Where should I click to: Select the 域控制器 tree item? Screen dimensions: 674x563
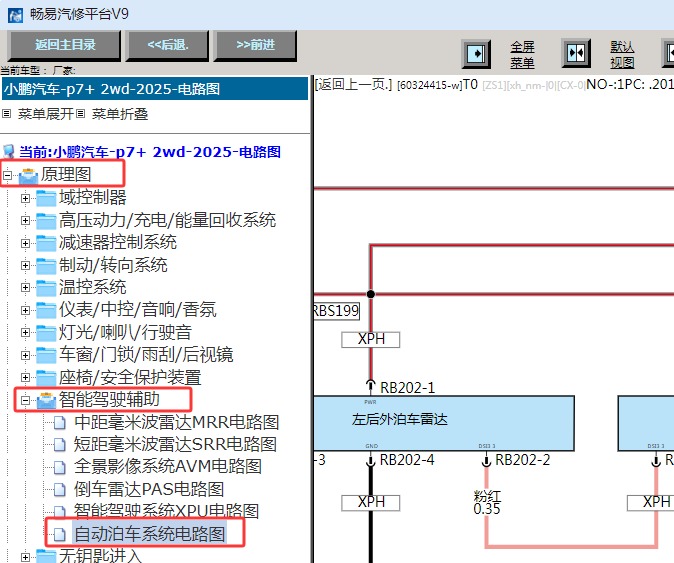(x=92, y=197)
